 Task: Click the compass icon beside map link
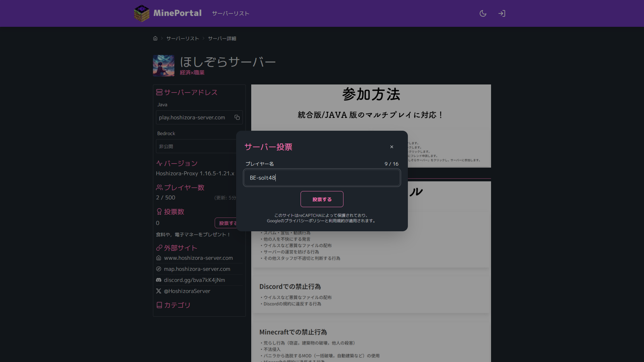159,269
